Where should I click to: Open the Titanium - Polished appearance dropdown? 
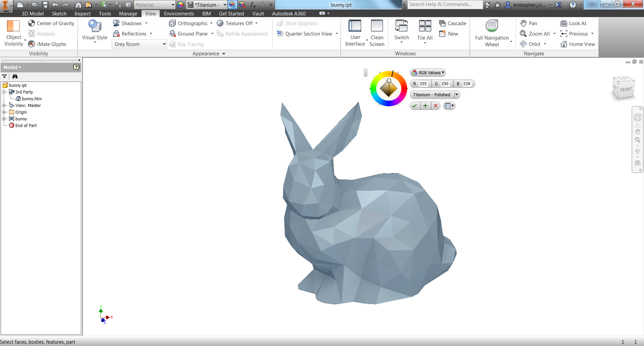457,95
